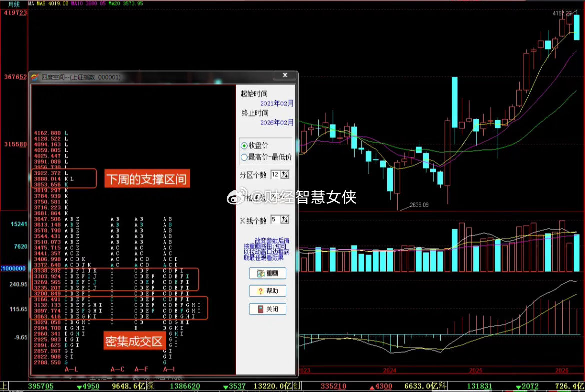Close the 四度空间 dialog with X button
This screenshot has height=392, width=585.
tap(285, 75)
